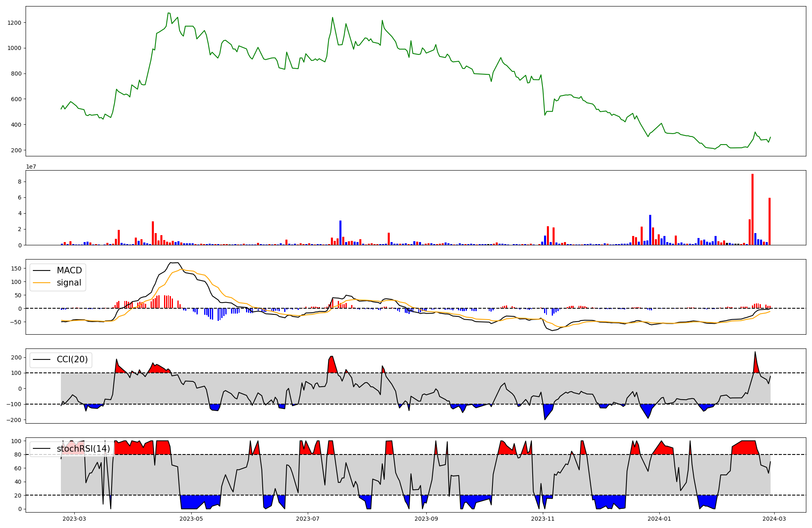Click the orange signal legend line sample
812x528 pixels.
click(41, 283)
